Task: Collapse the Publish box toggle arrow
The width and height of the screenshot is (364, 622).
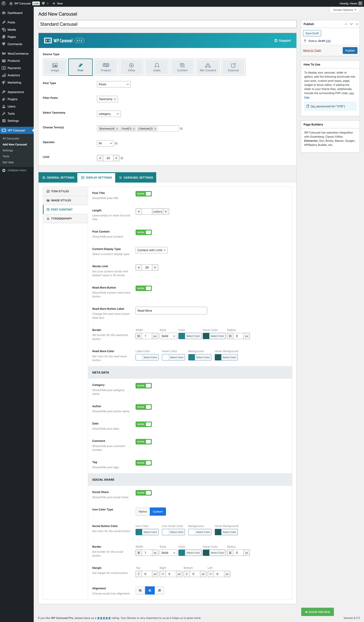Action: coord(357,24)
